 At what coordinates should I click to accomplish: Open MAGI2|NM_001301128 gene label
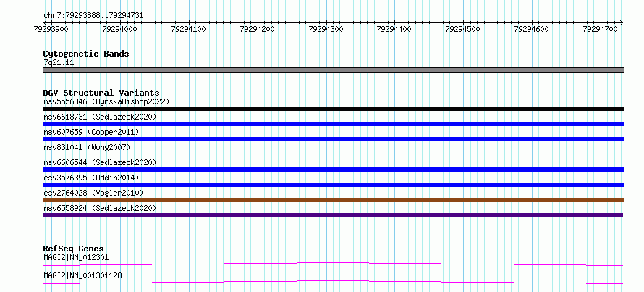click(x=82, y=275)
